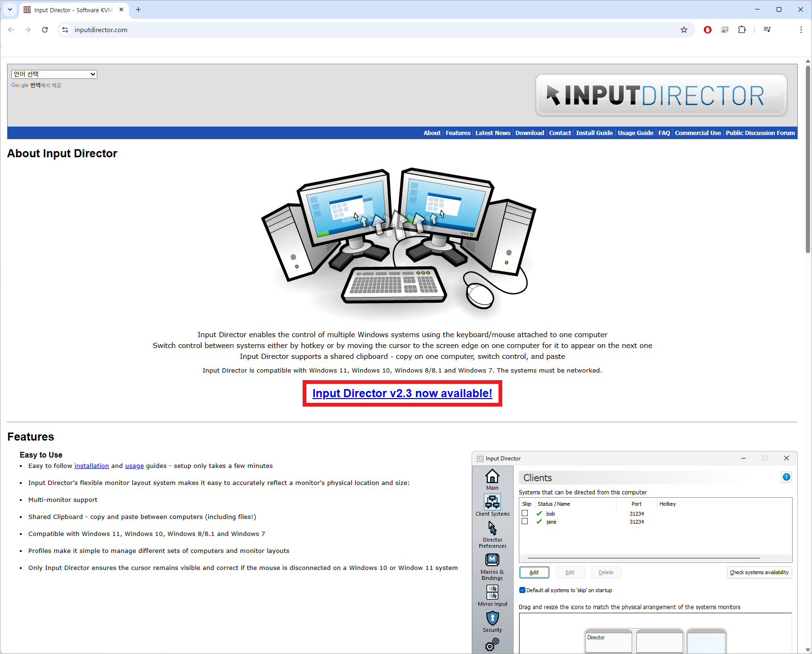Open the Features menu item
The height and width of the screenshot is (654, 812).
(458, 133)
